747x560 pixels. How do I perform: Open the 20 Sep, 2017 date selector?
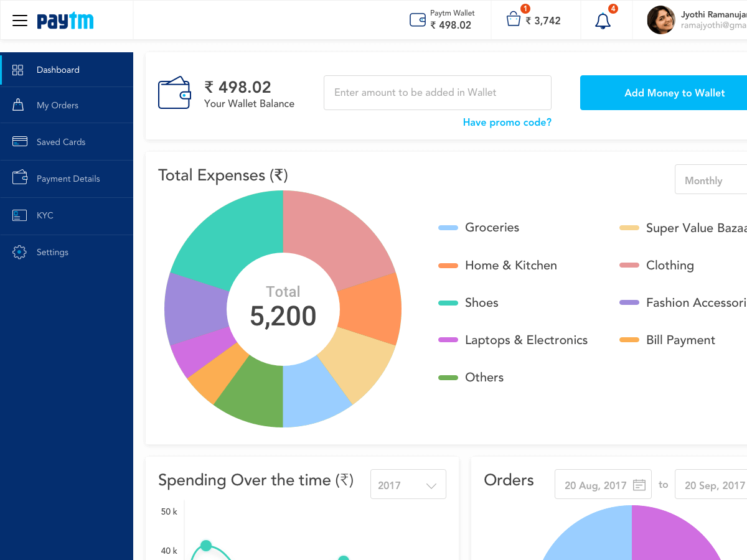click(713, 484)
